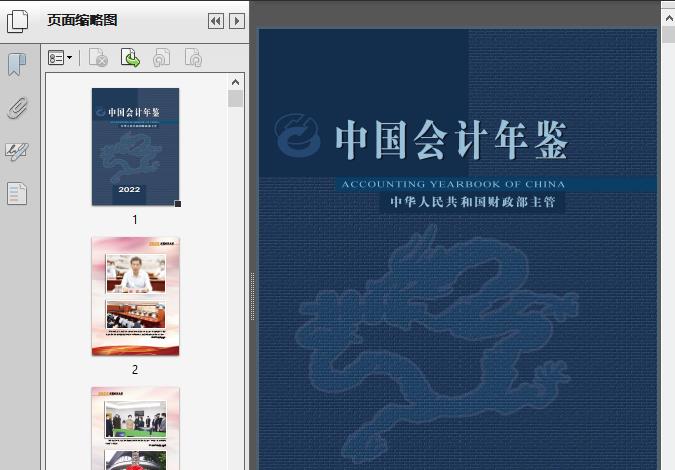Click the 中华人民共和国财政部主管 text

tap(473, 202)
